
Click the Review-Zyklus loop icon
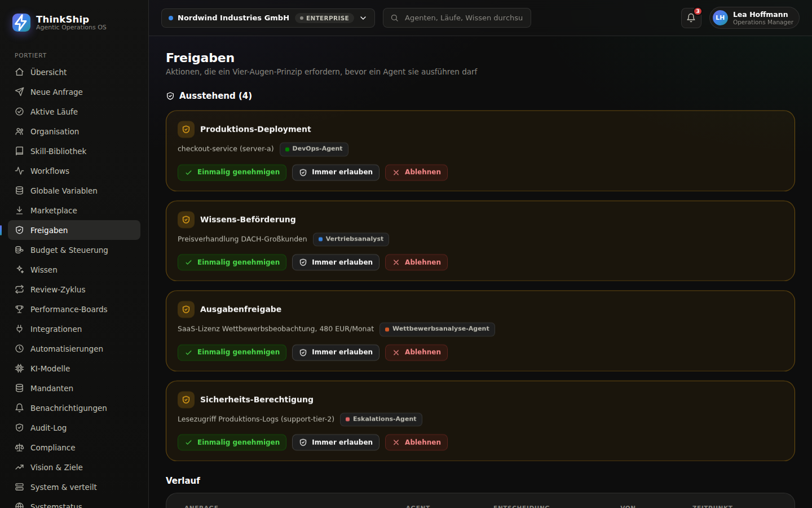point(20,290)
